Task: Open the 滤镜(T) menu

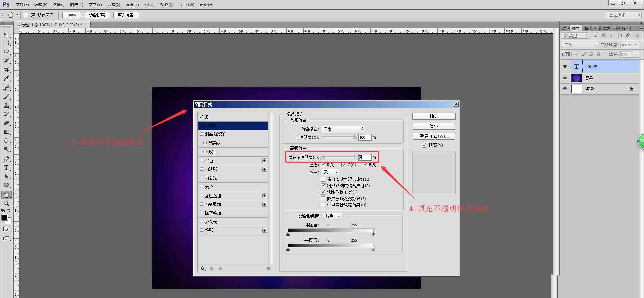Action: click(132, 4)
